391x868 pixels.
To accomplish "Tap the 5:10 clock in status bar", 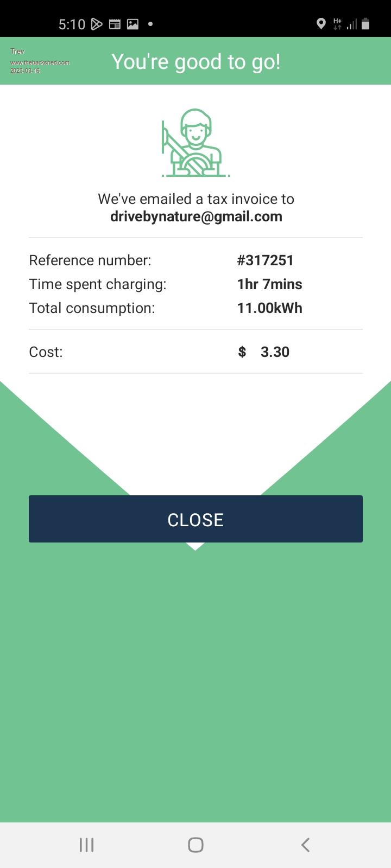I will coord(72,24).
